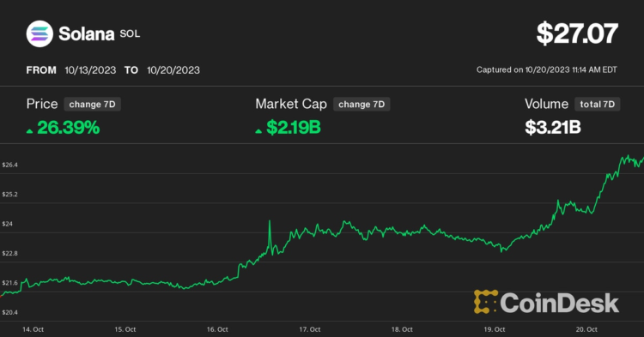Click the change 7D badge beside Price
644x337 pixels.
(93, 104)
